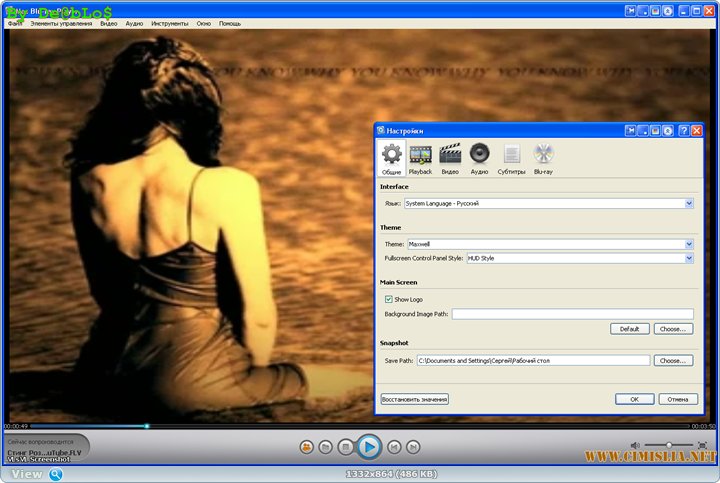Click the speaker mute icon
This screenshot has width=720, height=483.
pos(635,445)
